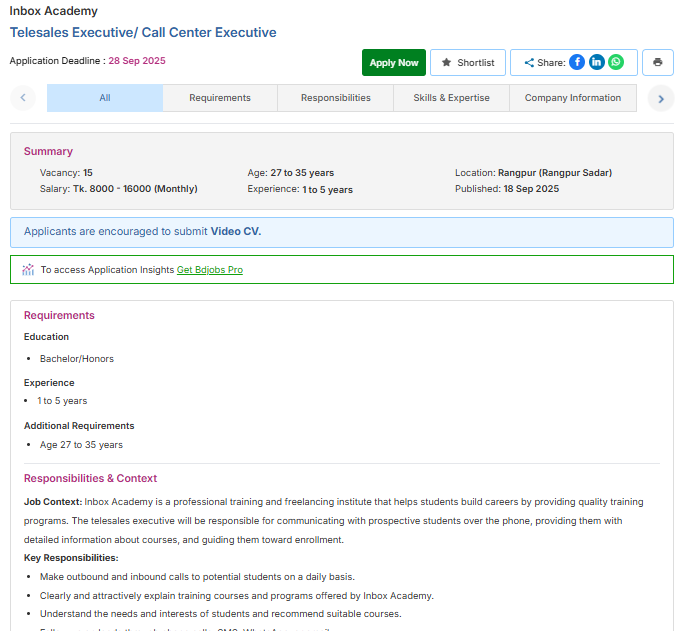The height and width of the screenshot is (631, 683).
Task: Share the job via WhatsApp
Action: [616, 62]
